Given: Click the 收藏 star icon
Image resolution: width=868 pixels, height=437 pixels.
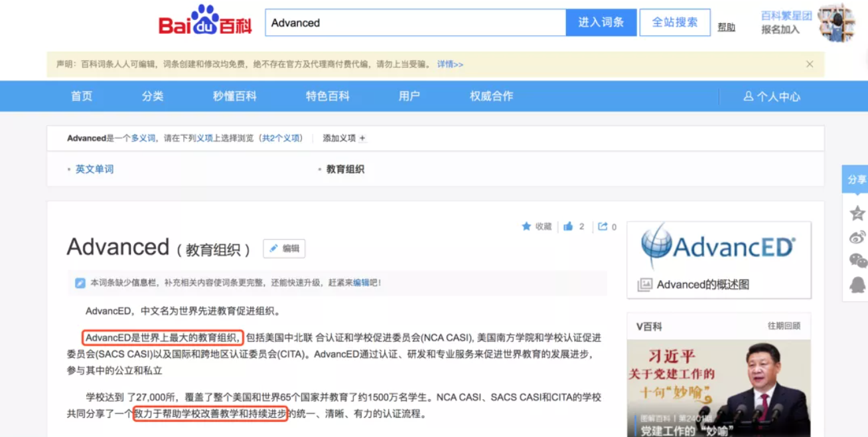Looking at the screenshot, I should pos(526,226).
